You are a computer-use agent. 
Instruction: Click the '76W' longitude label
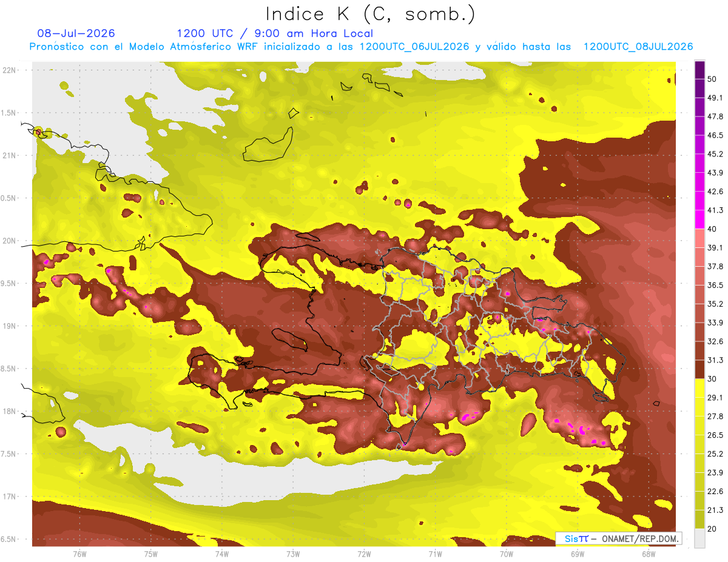coord(79,554)
